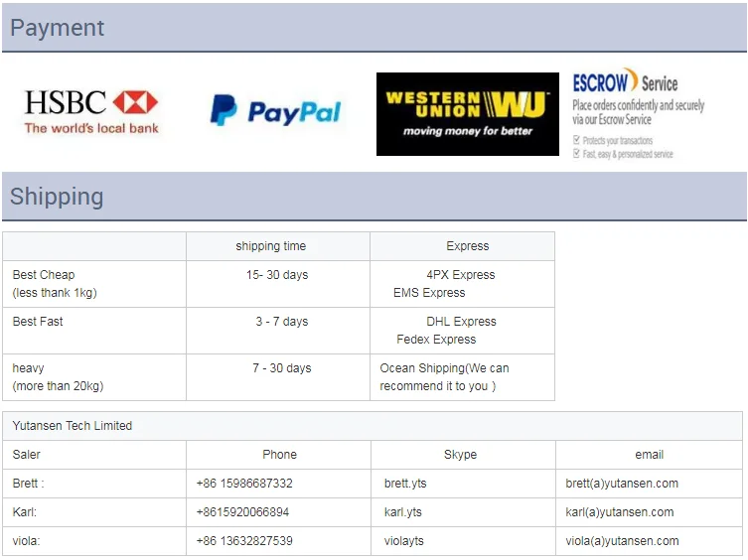Click the PayPal logo
This screenshot has height=560, width=748.
click(x=276, y=110)
